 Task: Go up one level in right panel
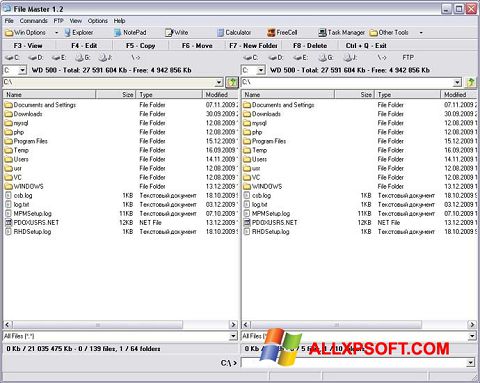pos(471,82)
